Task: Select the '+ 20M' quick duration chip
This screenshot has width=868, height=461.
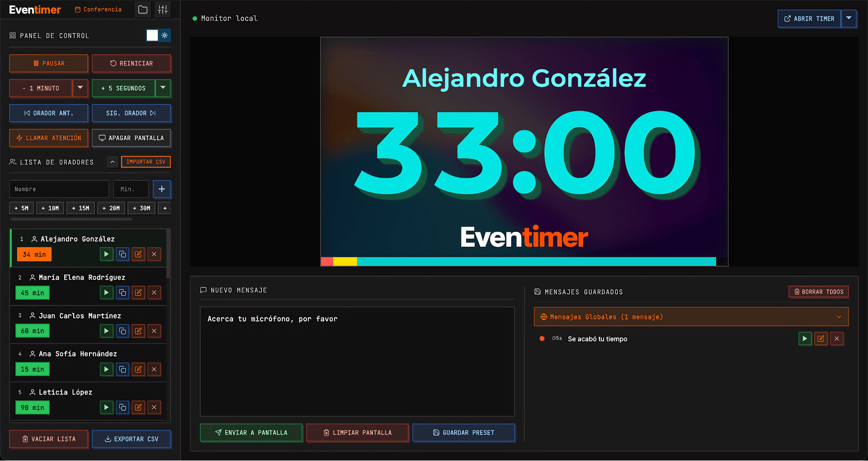Action: click(111, 208)
